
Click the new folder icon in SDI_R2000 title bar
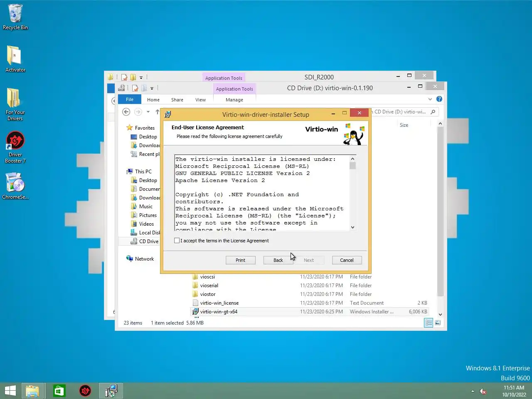(133, 77)
